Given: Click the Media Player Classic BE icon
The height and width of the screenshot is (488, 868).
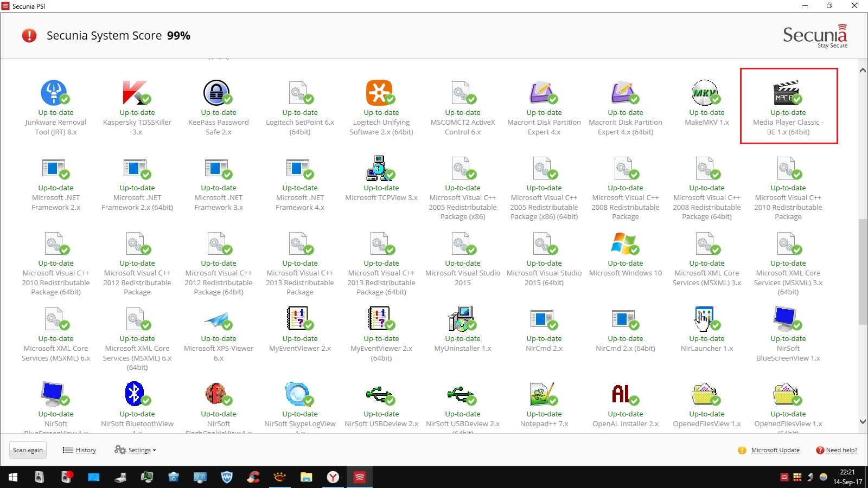Looking at the screenshot, I should [x=786, y=92].
